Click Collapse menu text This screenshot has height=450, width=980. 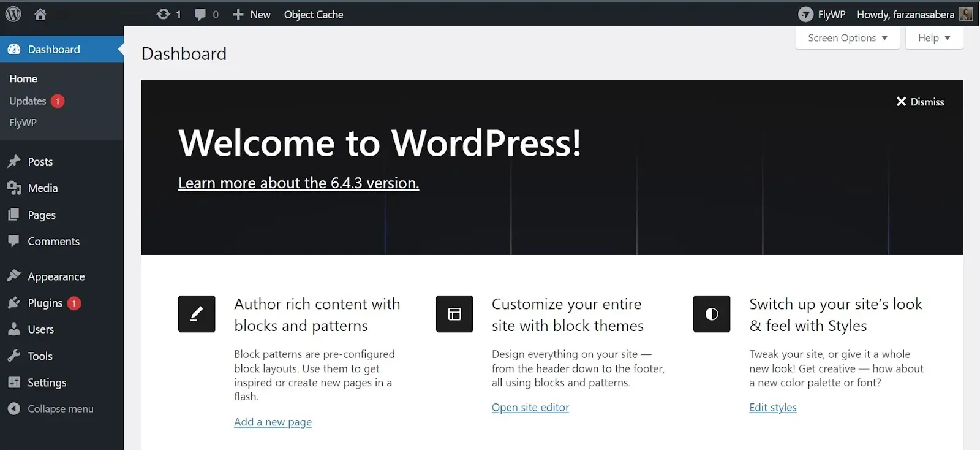click(61, 408)
